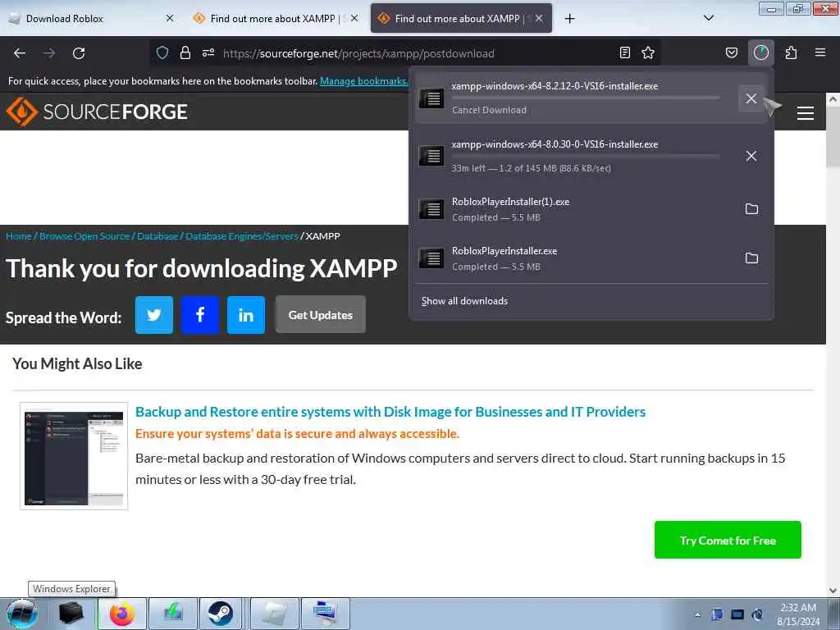Close the active XAMPP tab
Viewport: 840px width, 630px height.
pos(539,18)
